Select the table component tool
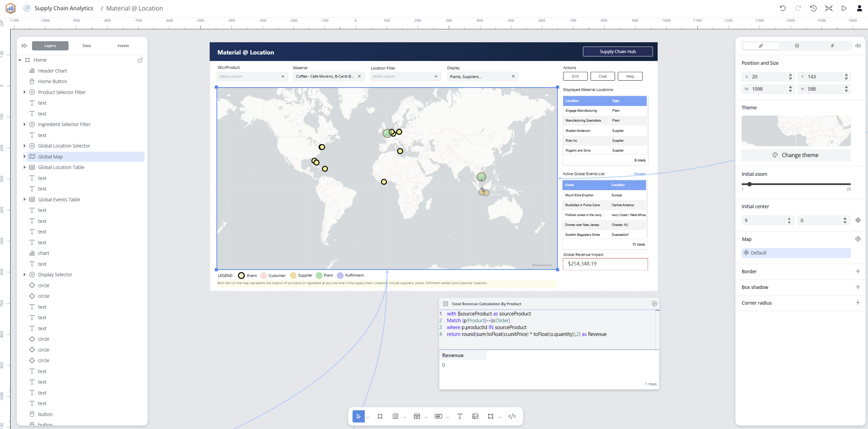Image resolution: width=868 pixels, height=429 pixels. 417,416
